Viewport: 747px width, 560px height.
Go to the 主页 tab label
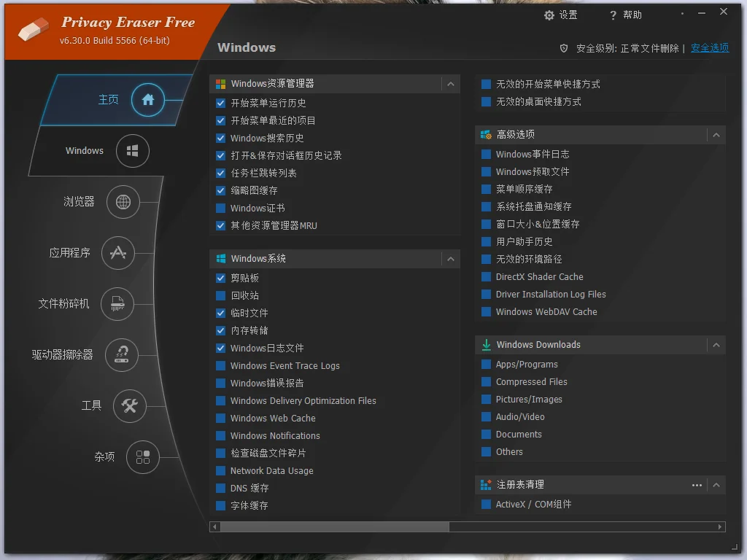click(x=108, y=99)
